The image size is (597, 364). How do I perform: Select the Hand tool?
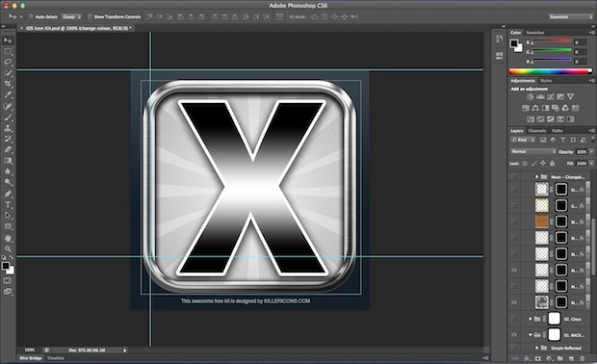[8, 238]
